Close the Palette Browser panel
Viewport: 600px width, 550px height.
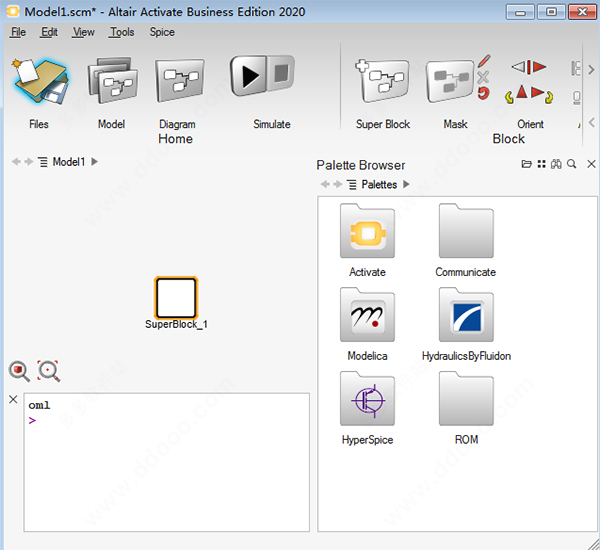point(591,164)
